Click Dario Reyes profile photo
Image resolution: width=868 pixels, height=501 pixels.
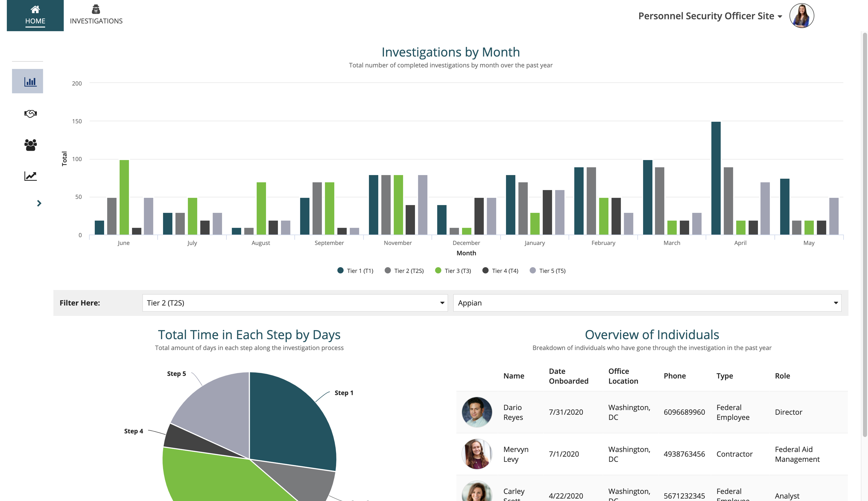[477, 412]
